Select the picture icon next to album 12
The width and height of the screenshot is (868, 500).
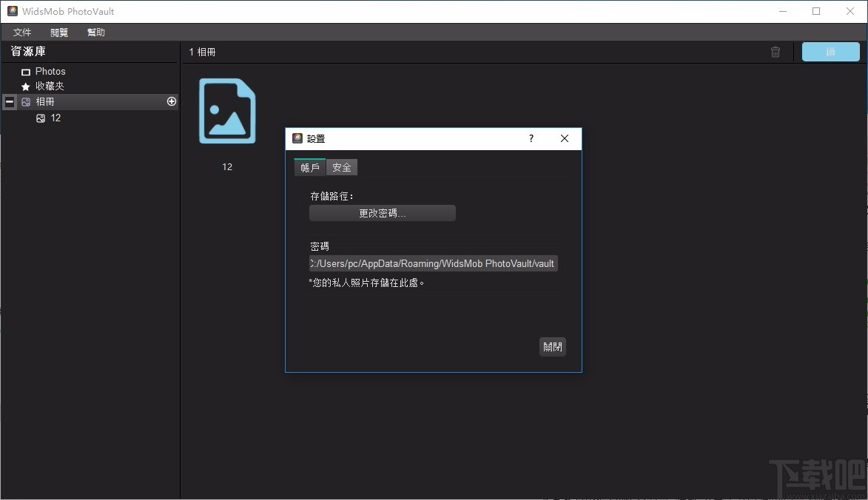pos(41,118)
